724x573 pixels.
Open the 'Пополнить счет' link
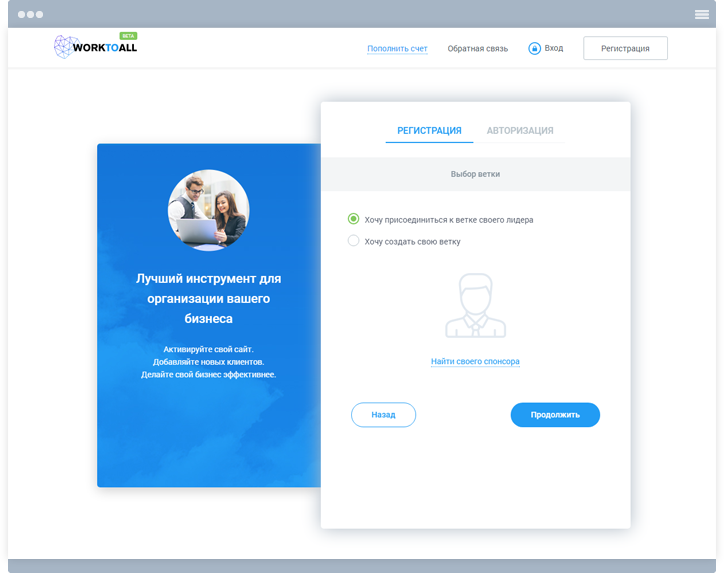click(397, 48)
